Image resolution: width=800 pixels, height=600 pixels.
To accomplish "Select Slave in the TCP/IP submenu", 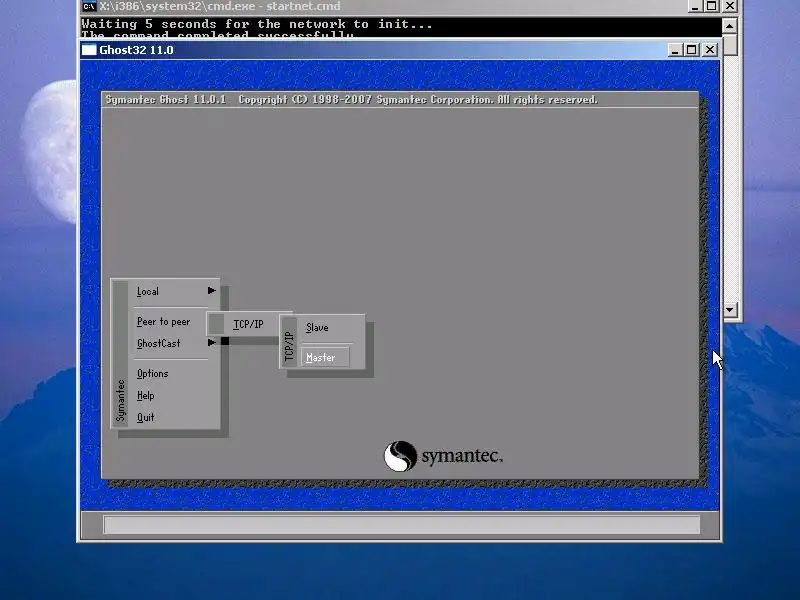I will [x=317, y=328].
